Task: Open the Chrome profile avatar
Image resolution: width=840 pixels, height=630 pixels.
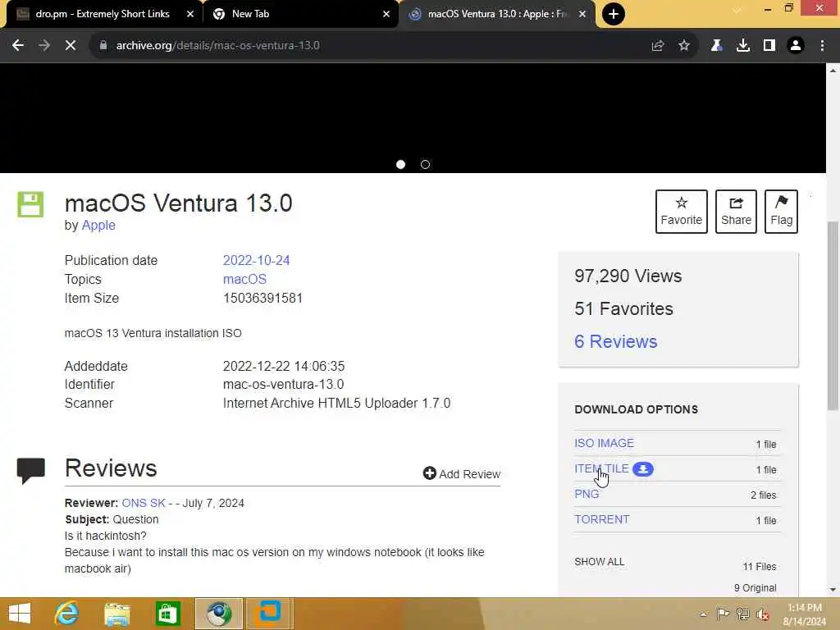Action: tap(796, 46)
